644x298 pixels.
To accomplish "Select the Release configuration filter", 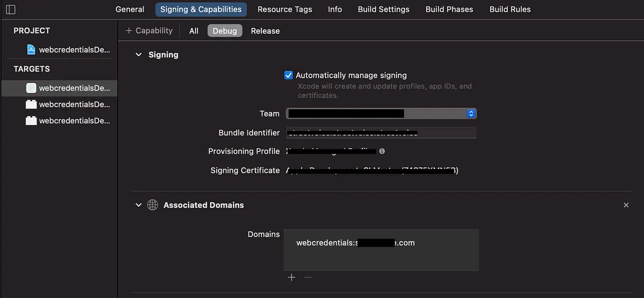I will [x=265, y=31].
